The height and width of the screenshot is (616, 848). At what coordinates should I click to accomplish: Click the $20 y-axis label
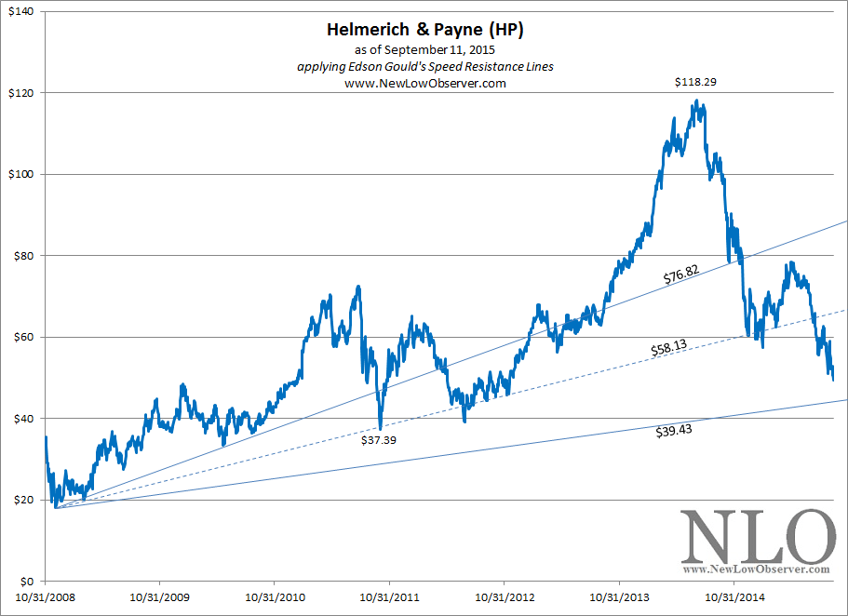coord(24,500)
